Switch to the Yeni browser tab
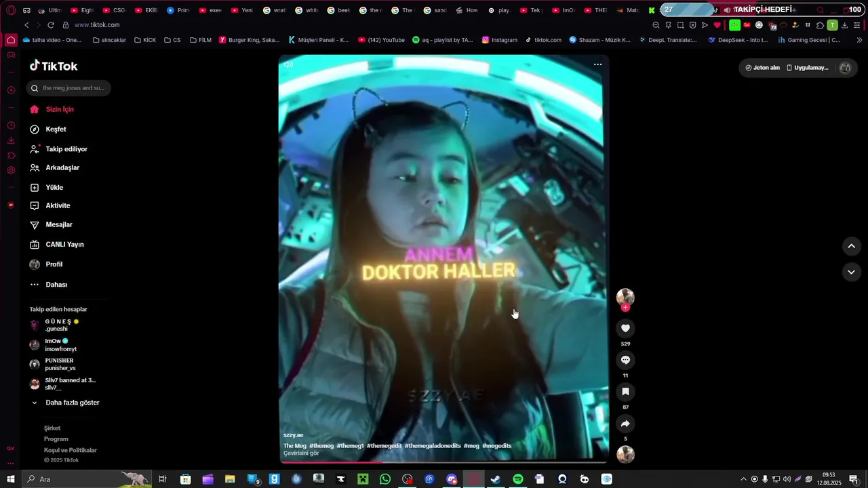The width and height of the screenshot is (868, 488). coord(242,10)
